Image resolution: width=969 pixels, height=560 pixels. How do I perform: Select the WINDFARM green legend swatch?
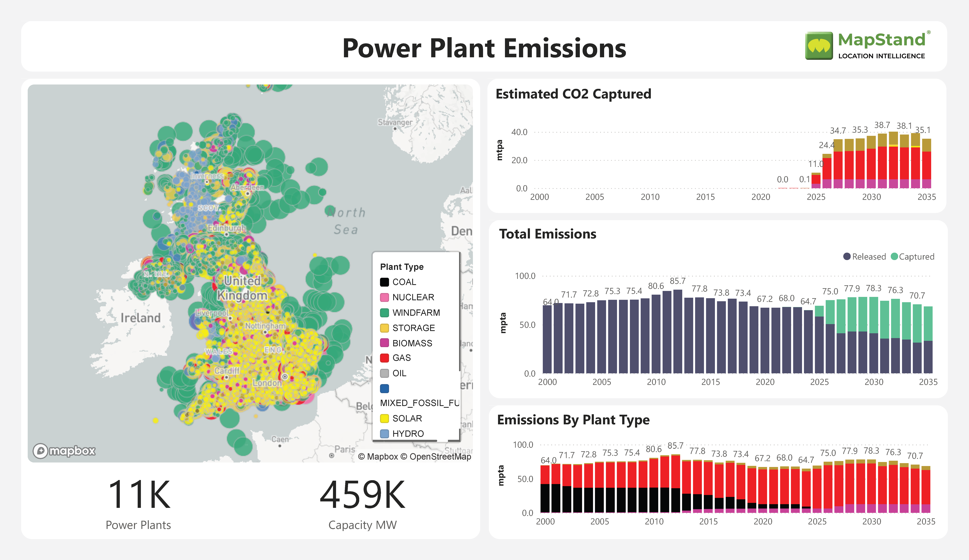coord(384,313)
